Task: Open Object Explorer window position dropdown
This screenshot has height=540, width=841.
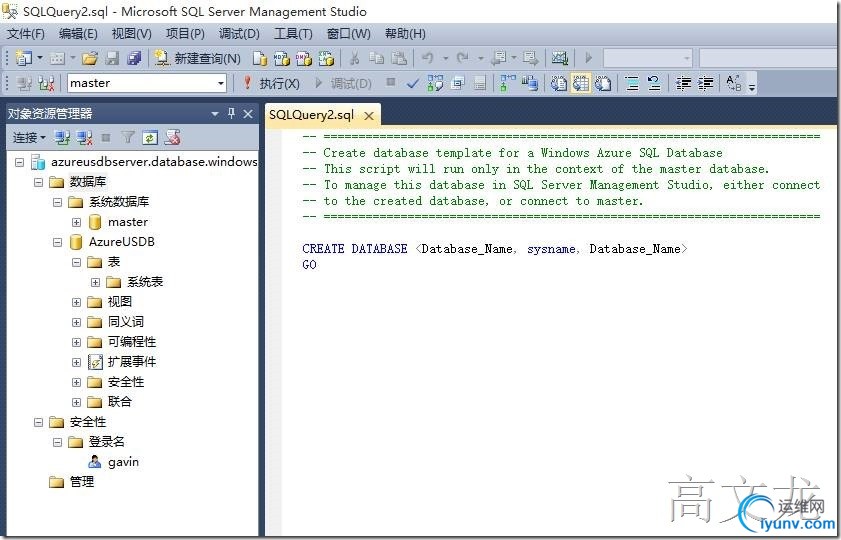Action: coord(215,114)
